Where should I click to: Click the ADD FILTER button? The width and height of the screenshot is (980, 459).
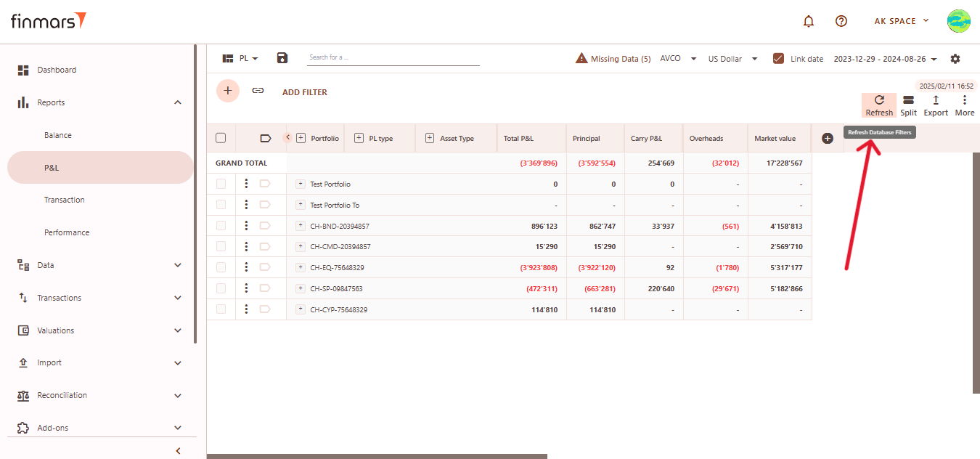pyautogui.click(x=304, y=92)
